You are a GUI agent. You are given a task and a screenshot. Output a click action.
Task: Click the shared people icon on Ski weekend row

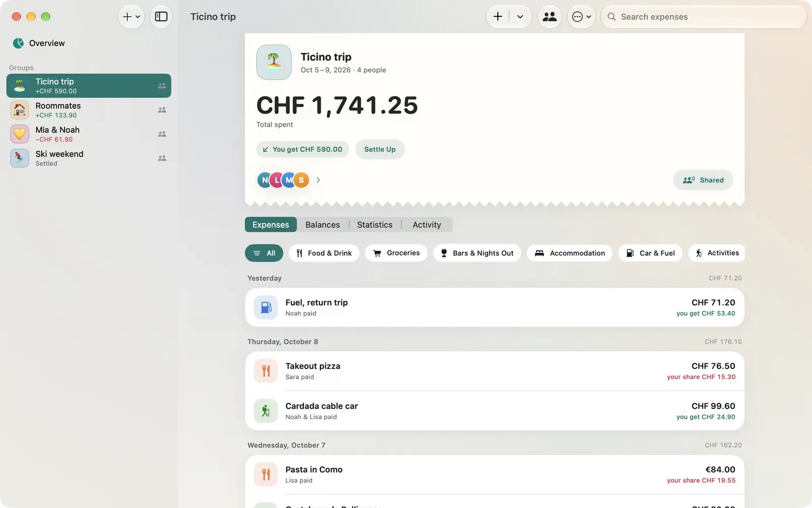tap(162, 158)
